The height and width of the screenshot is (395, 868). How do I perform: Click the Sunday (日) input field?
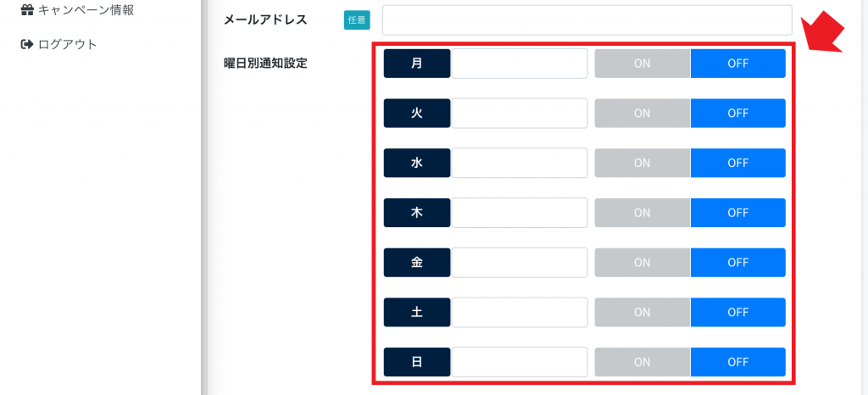point(520,362)
